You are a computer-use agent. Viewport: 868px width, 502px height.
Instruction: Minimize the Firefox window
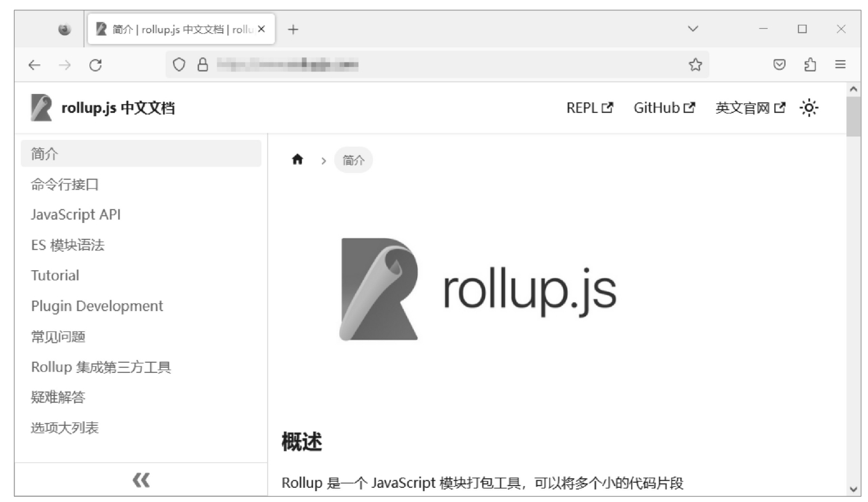point(763,29)
